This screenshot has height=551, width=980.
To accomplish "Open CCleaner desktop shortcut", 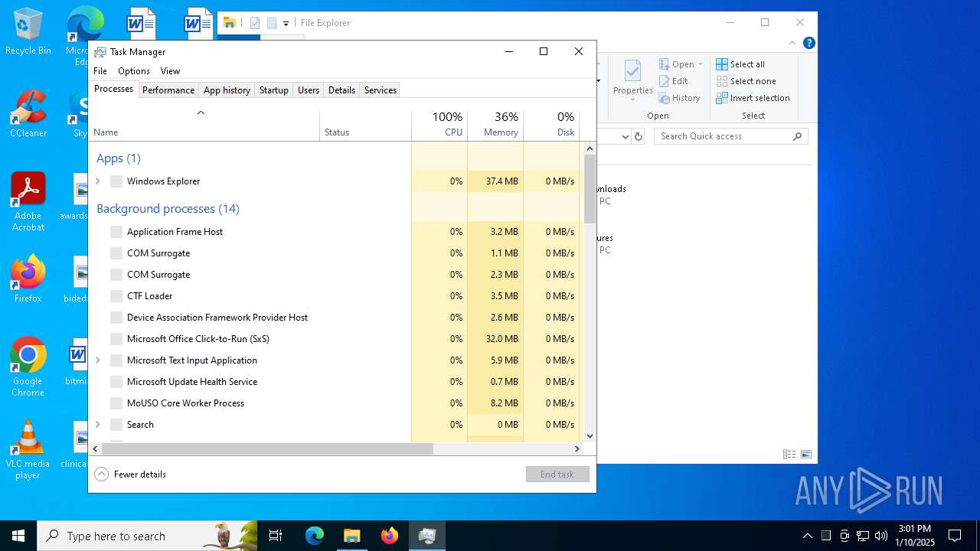I will (x=28, y=115).
